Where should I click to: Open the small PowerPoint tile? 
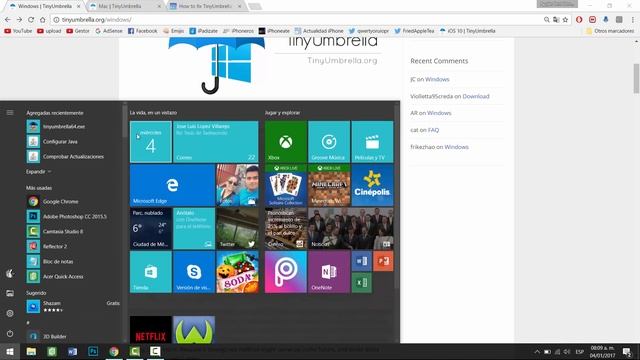click(x=383, y=261)
